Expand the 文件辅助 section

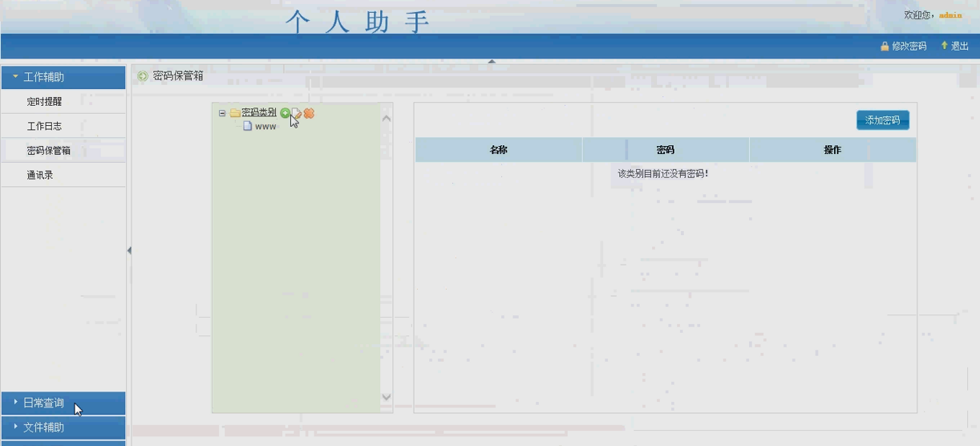[63, 428]
